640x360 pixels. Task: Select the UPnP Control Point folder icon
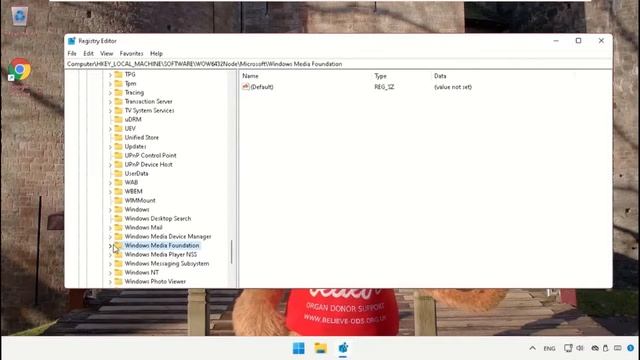pyautogui.click(x=118, y=155)
